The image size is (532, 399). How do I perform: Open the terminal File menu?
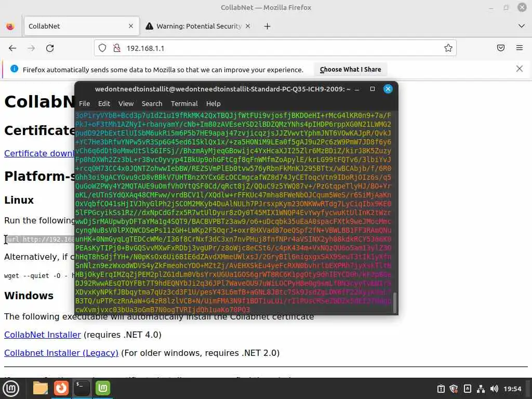pos(84,104)
